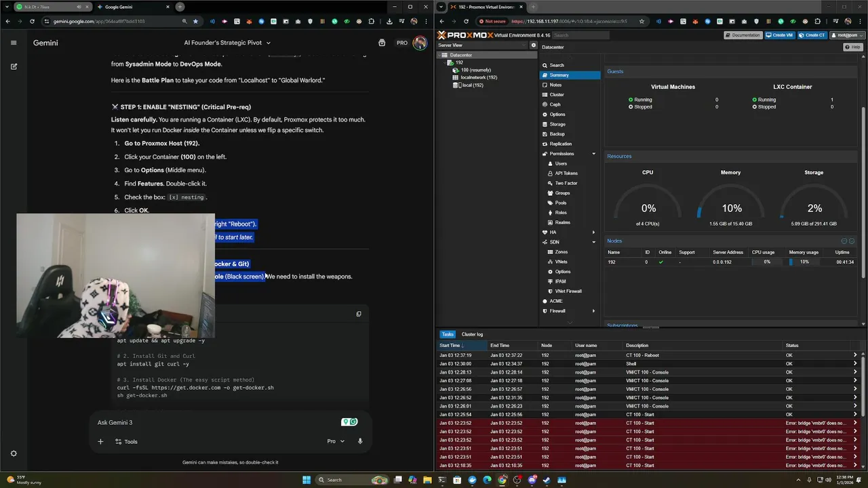Open the Tools option in Gemini prompt box
Viewport: 868px width, 488px height.
pyautogui.click(x=126, y=441)
